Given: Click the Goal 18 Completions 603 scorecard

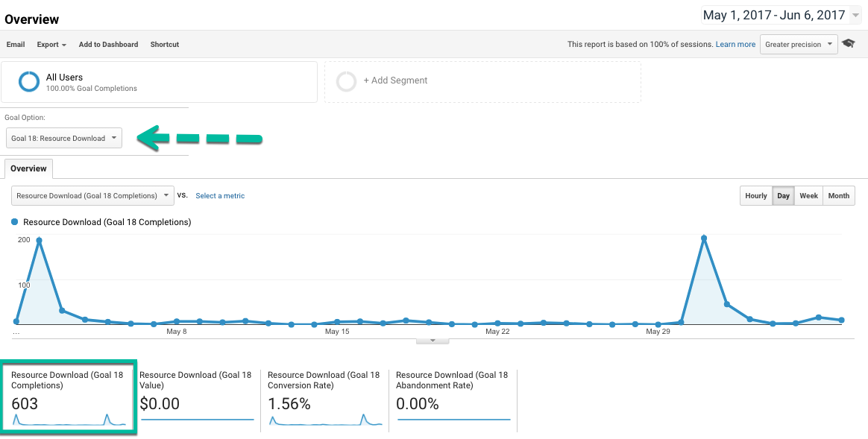Looking at the screenshot, I should pyautogui.click(x=68, y=398).
